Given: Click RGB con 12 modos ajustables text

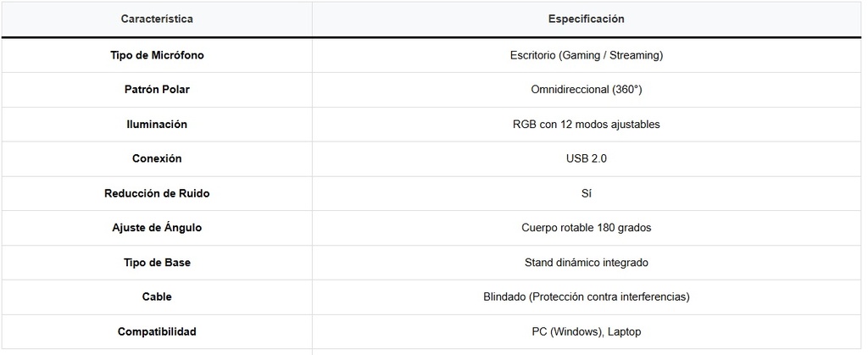Looking at the screenshot, I should coord(586,124).
